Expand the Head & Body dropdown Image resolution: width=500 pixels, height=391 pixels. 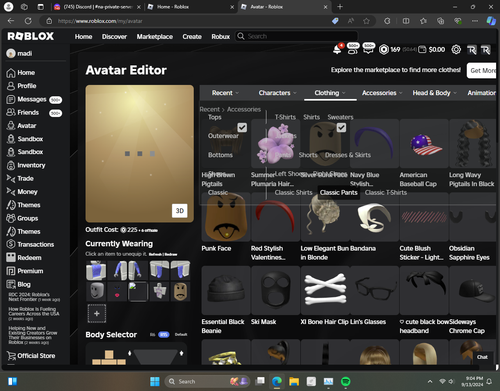(x=434, y=93)
